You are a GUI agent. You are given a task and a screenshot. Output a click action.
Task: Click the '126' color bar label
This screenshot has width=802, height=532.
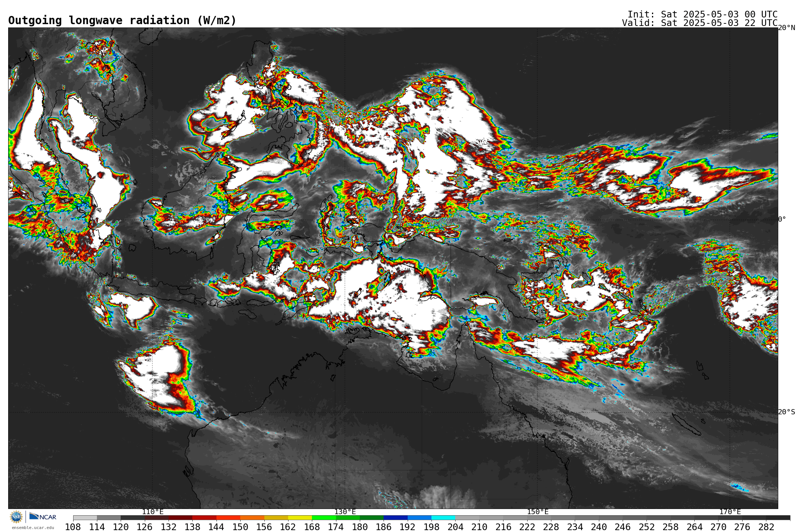click(144, 527)
